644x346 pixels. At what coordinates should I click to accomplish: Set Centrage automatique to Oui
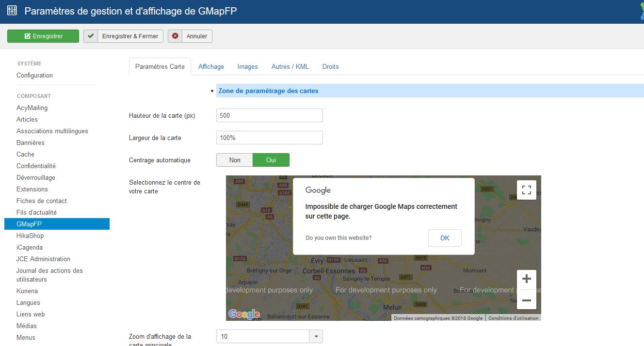[271, 160]
